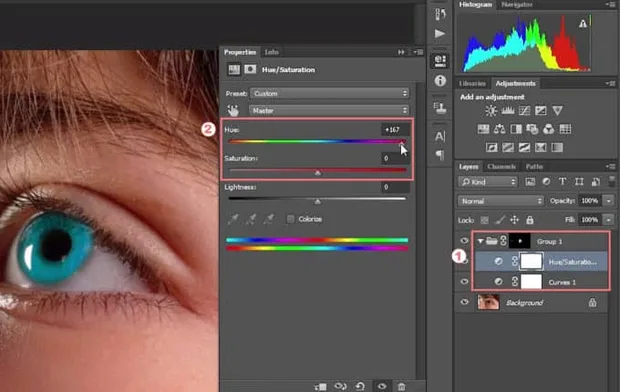Lock image pixels with brush icon

pos(500,220)
